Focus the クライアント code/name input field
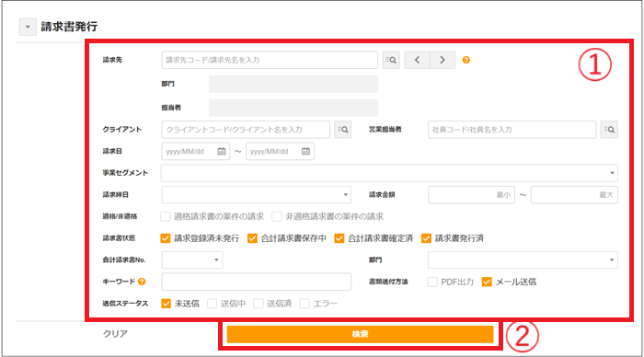The image size is (644, 357). pyautogui.click(x=246, y=130)
